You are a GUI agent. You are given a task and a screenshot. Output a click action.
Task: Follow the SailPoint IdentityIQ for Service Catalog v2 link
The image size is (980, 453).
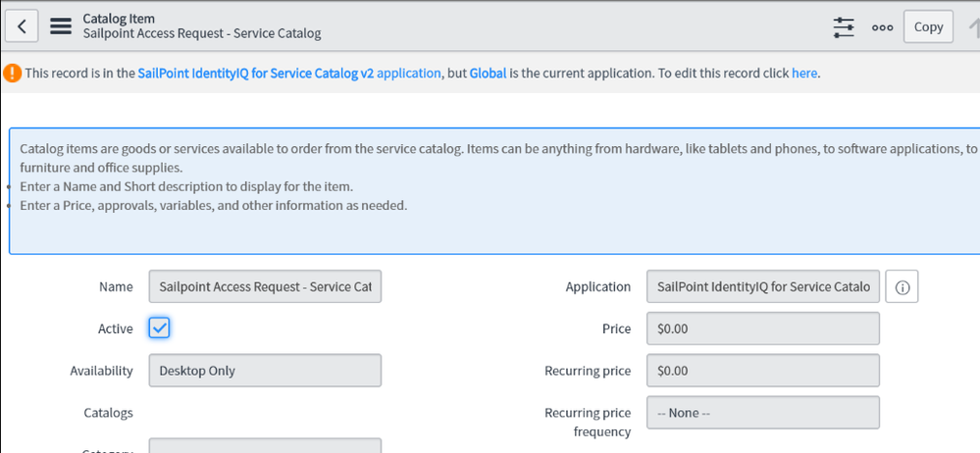click(288, 74)
